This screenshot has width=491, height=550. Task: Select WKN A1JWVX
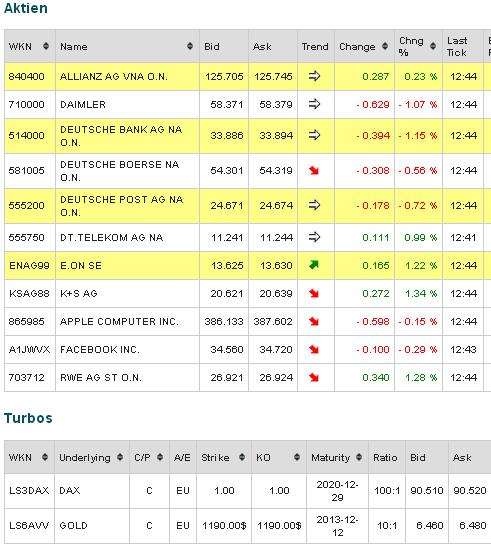(x=29, y=350)
